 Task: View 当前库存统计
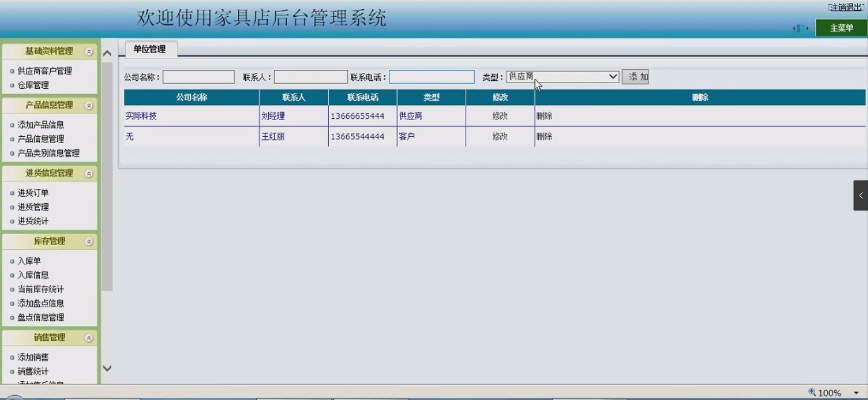40,290
